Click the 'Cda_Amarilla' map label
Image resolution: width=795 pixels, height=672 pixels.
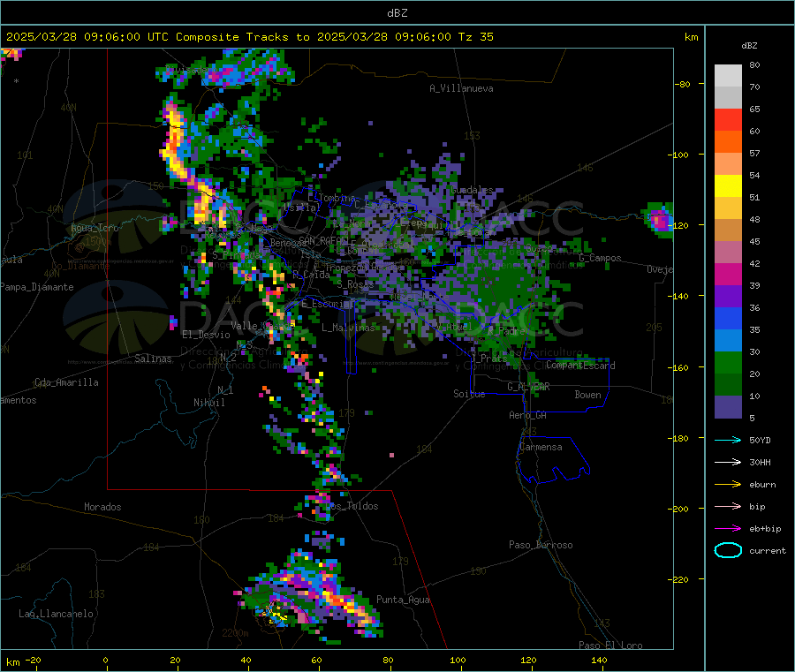[66, 382]
